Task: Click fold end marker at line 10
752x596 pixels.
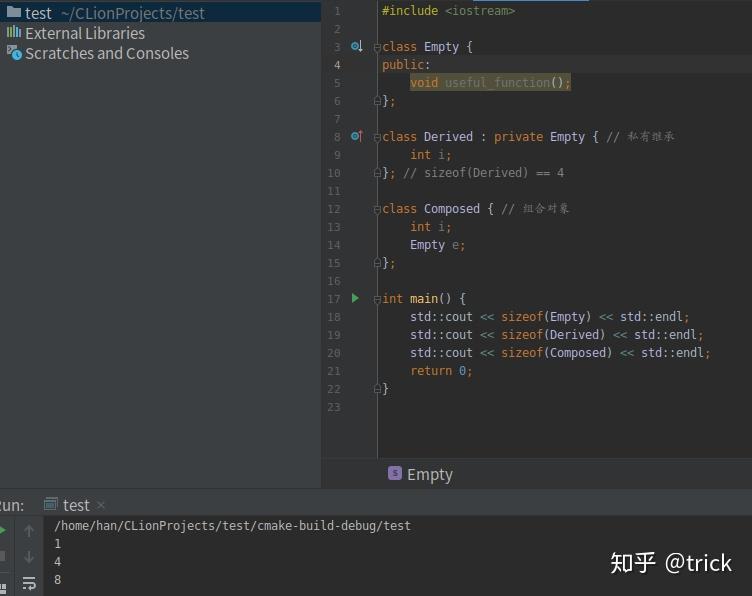Action: (377, 173)
